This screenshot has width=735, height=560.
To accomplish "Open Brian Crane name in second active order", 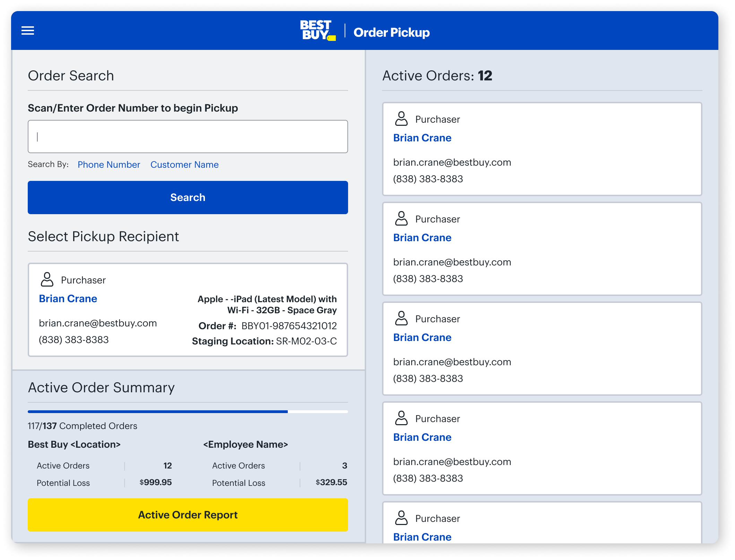I will 422,238.
